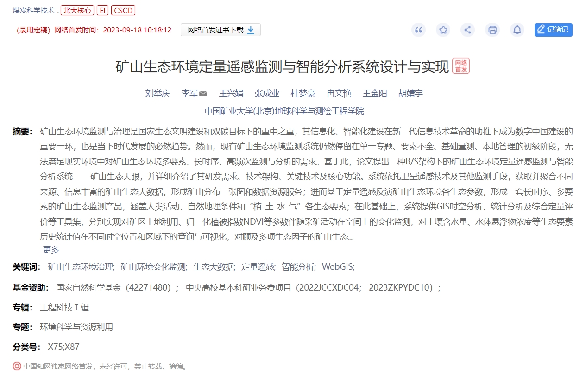Open the share icon options

point(468,30)
